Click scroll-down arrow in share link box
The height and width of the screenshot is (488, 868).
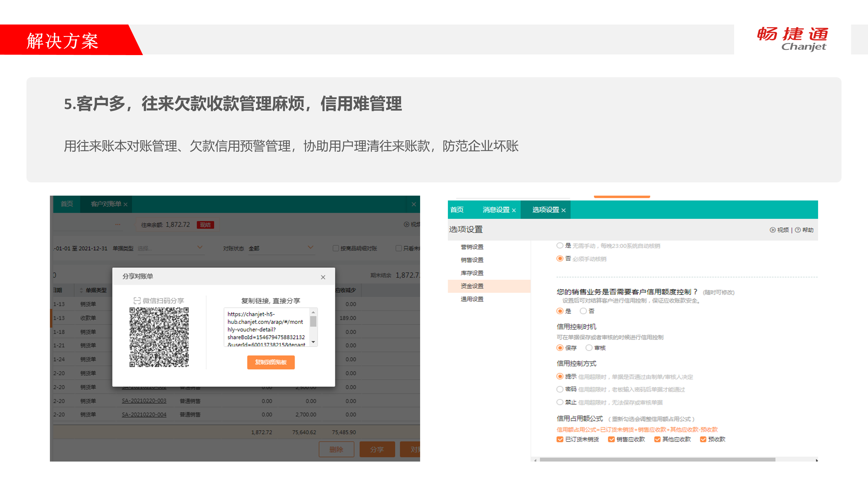(x=313, y=342)
